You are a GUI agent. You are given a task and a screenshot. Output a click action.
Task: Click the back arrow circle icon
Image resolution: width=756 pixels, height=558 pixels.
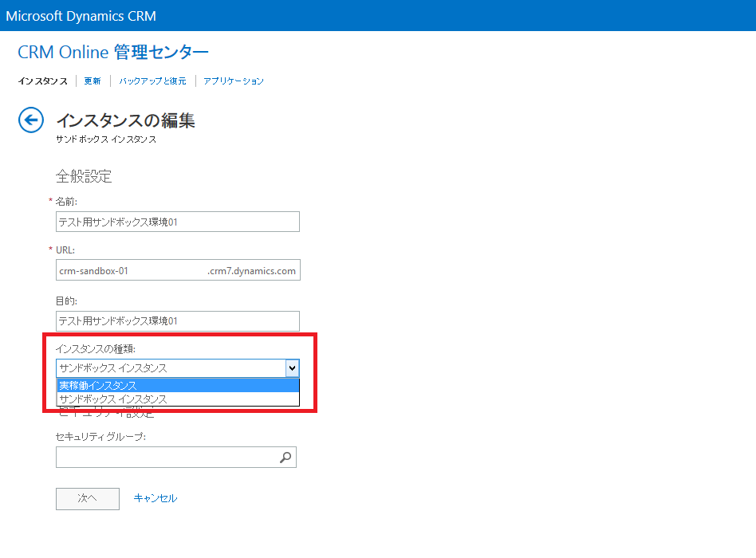(31, 120)
